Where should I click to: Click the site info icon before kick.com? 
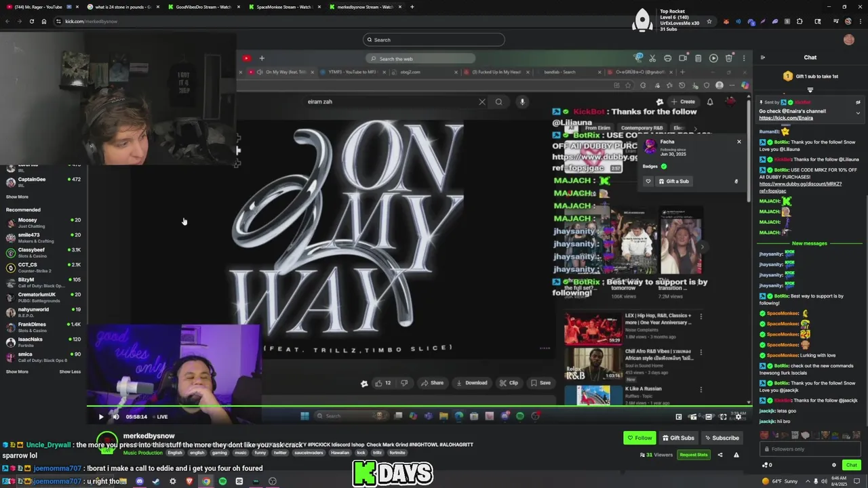(x=58, y=21)
